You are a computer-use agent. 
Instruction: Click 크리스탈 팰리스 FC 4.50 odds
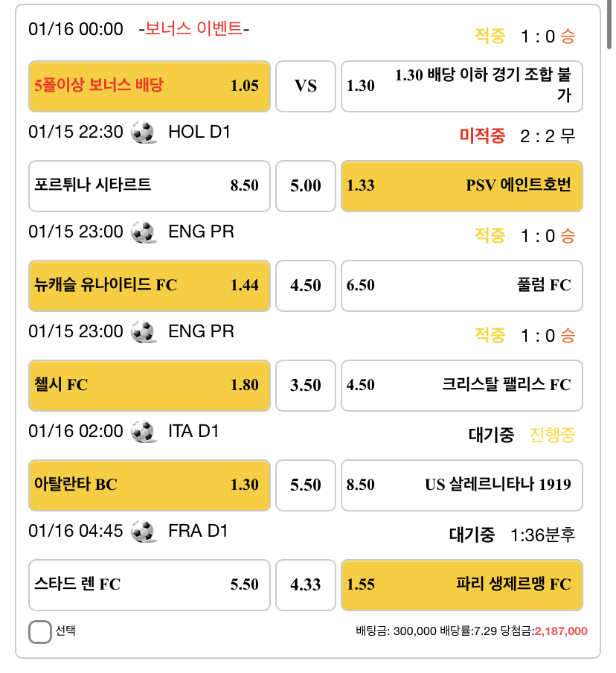pos(461,386)
